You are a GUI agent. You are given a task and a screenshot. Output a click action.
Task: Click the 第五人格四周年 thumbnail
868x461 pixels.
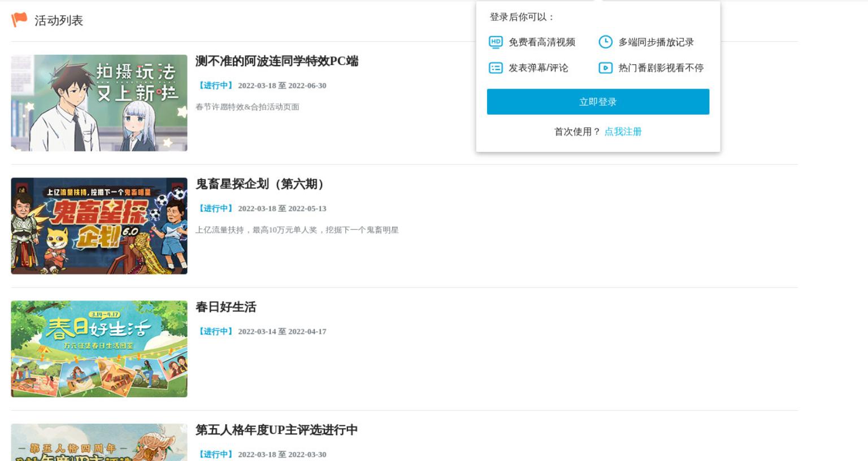[99, 442]
